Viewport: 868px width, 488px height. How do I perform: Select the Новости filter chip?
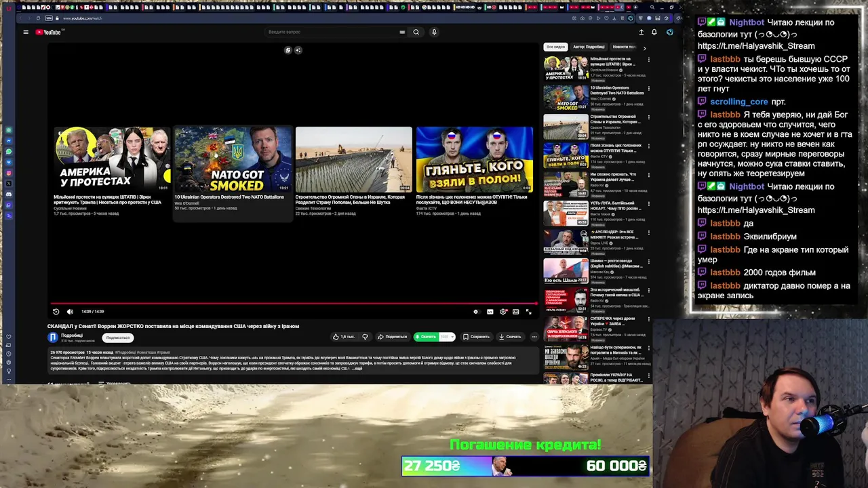(x=623, y=47)
